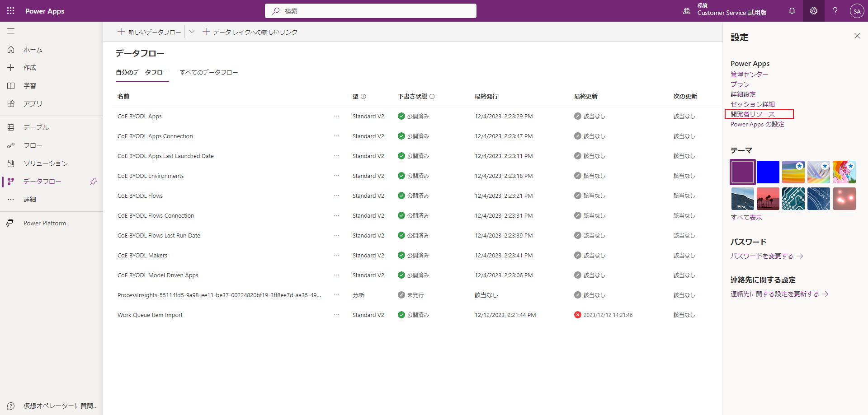Click the failed refresh red error icon
The image size is (868, 415).
[x=578, y=315]
